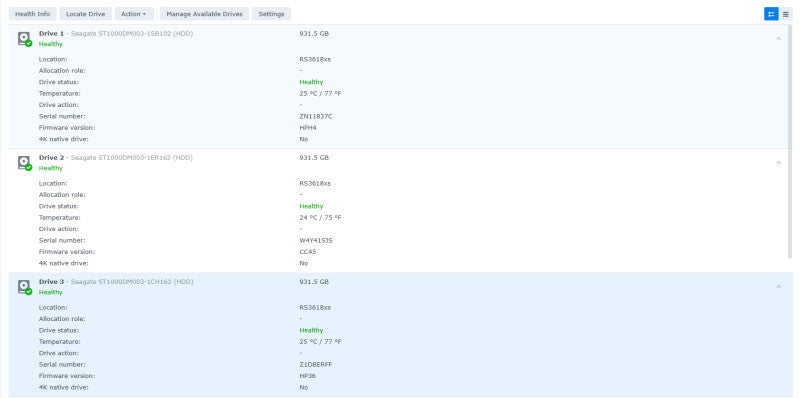The image size is (800, 398).
Task: Click the Healthy label under Drive 3 title
Action: tap(51, 292)
